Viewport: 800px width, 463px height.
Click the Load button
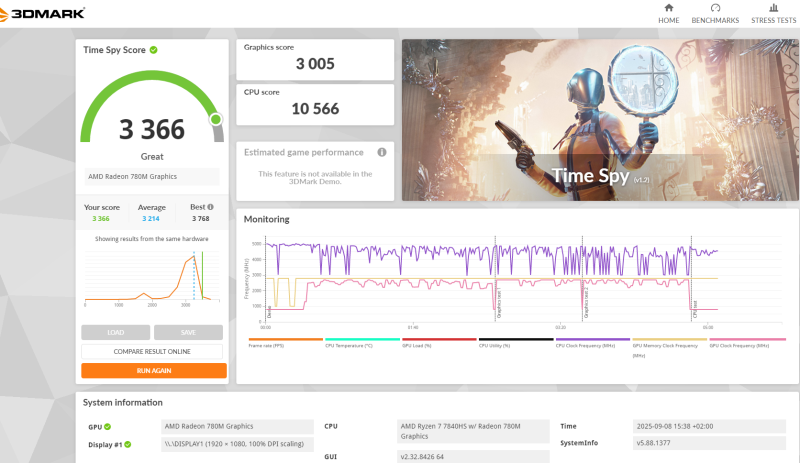click(x=115, y=332)
